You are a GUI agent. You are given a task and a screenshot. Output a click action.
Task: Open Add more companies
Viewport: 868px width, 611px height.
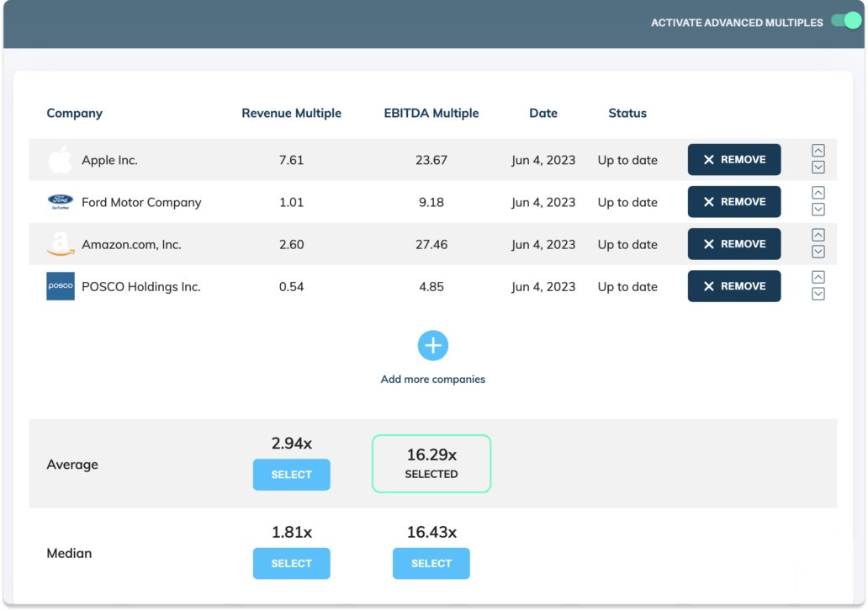(432, 379)
